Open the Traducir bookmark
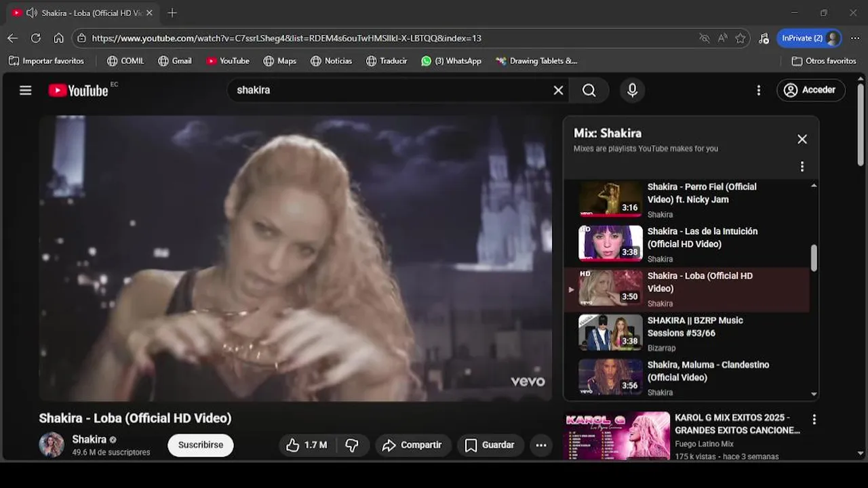 point(387,61)
